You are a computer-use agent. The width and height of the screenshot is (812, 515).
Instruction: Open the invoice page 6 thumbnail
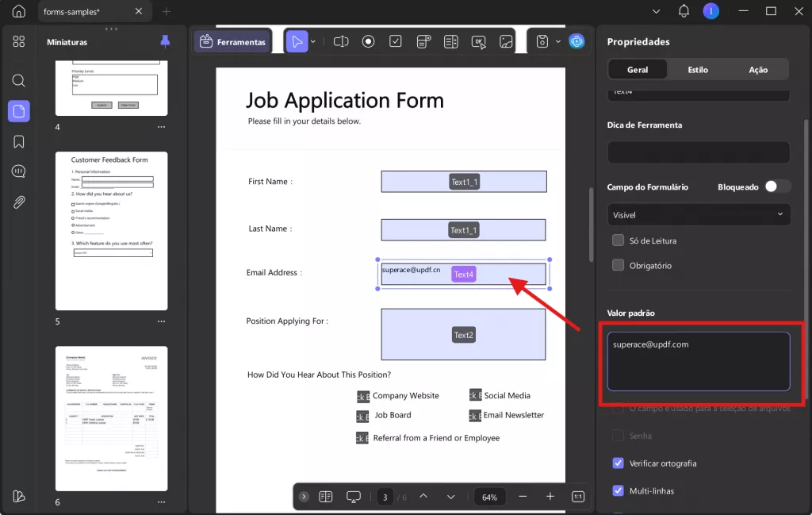[x=111, y=419]
